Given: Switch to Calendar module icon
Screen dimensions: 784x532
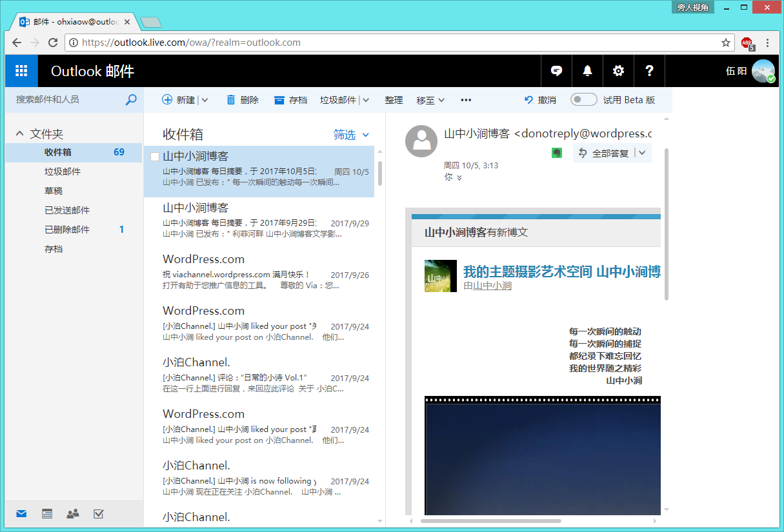Looking at the screenshot, I should [x=47, y=514].
